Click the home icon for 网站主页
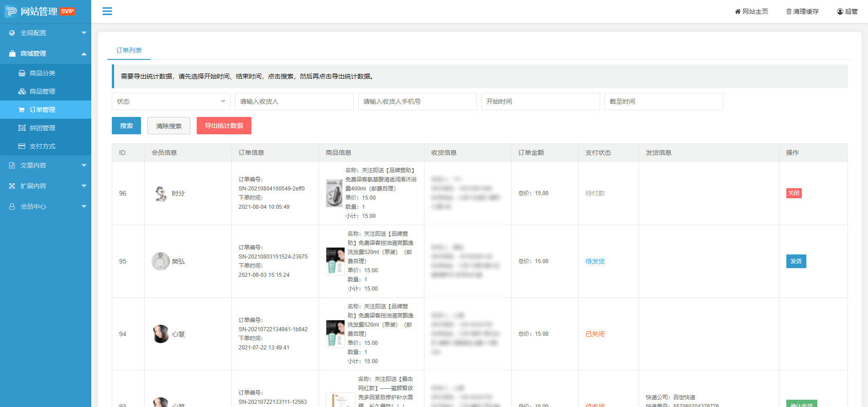Viewport: 868px width, 407px height. click(737, 11)
